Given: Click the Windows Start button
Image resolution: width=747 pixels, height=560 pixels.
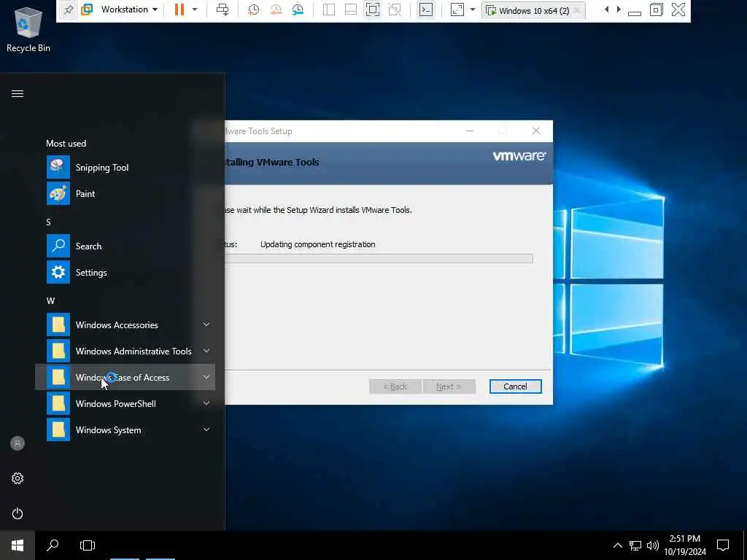Looking at the screenshot, I should [18, 545].
